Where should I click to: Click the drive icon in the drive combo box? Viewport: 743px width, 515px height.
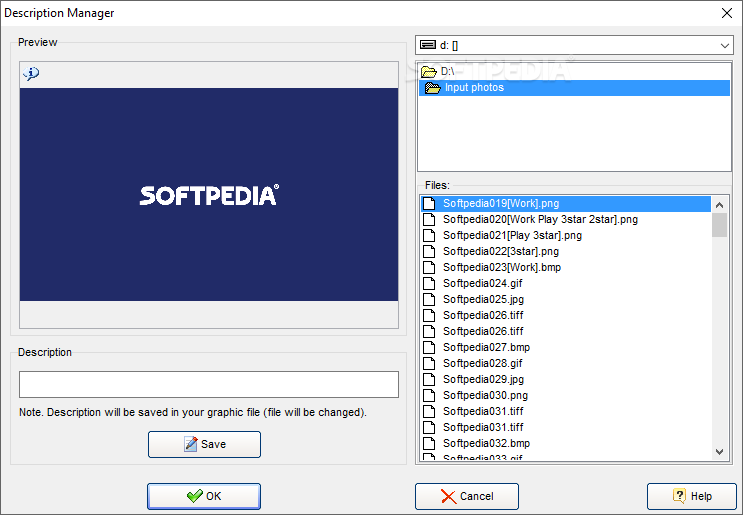428,45
